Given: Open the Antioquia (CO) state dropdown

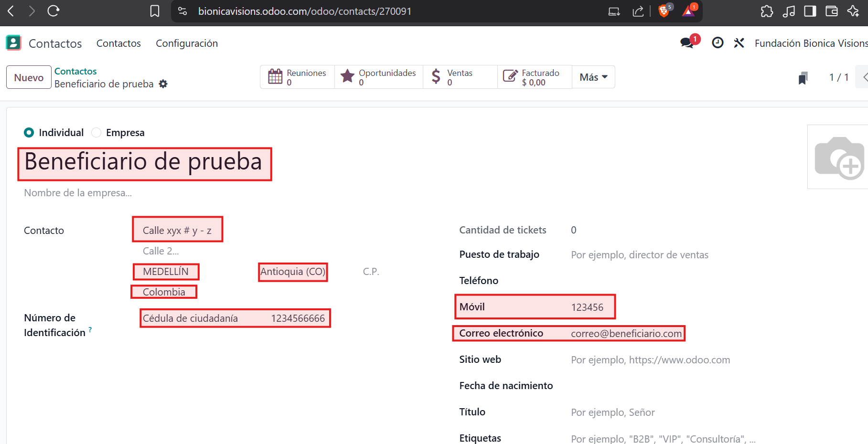Looking at the screenshot, I should click(293, 272).
